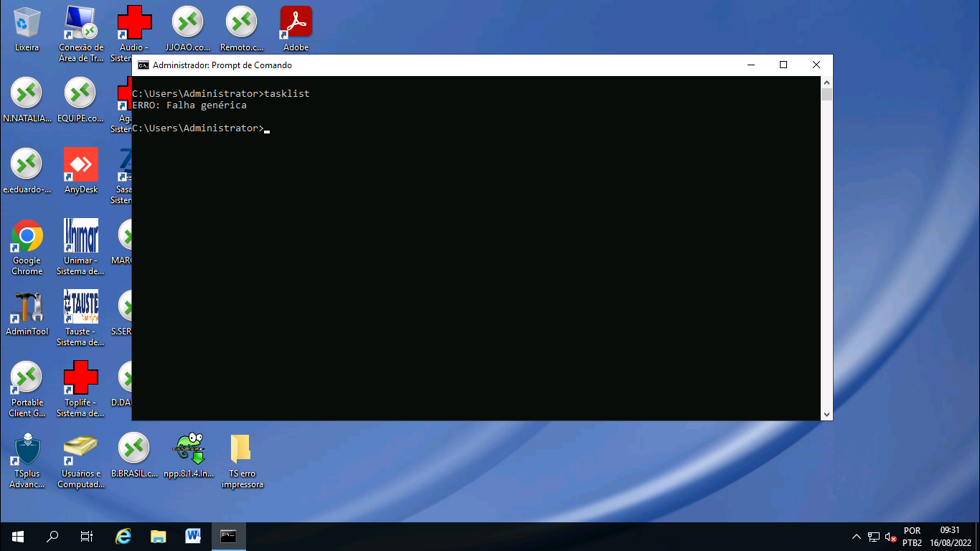Viewport: 980px width, 551px height.
Task: Open File Explorer from the taskbar
Action: pyautogui.click(x=158, y=537)
